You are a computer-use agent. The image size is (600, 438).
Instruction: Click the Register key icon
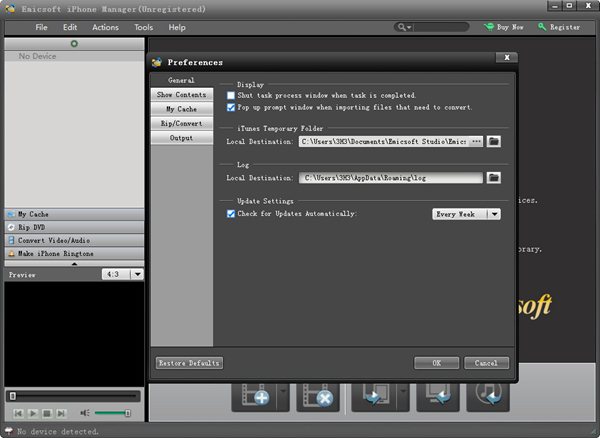[542, 27]
